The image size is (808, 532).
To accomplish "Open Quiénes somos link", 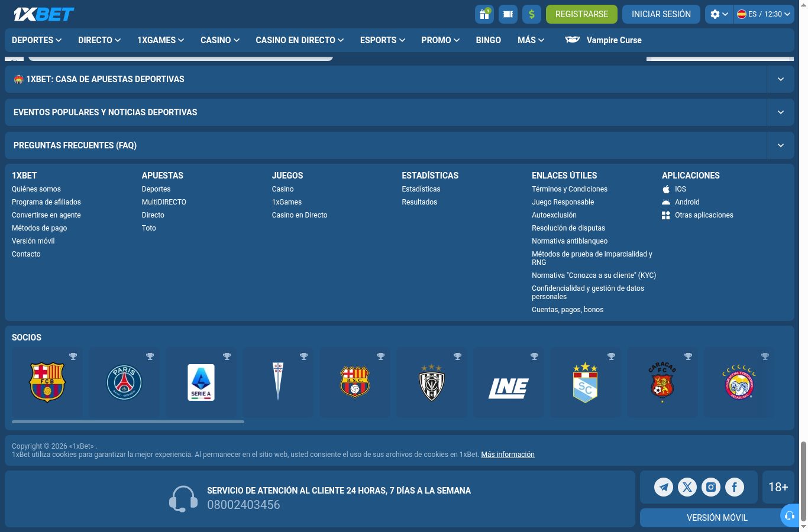I will pos(36,189).
